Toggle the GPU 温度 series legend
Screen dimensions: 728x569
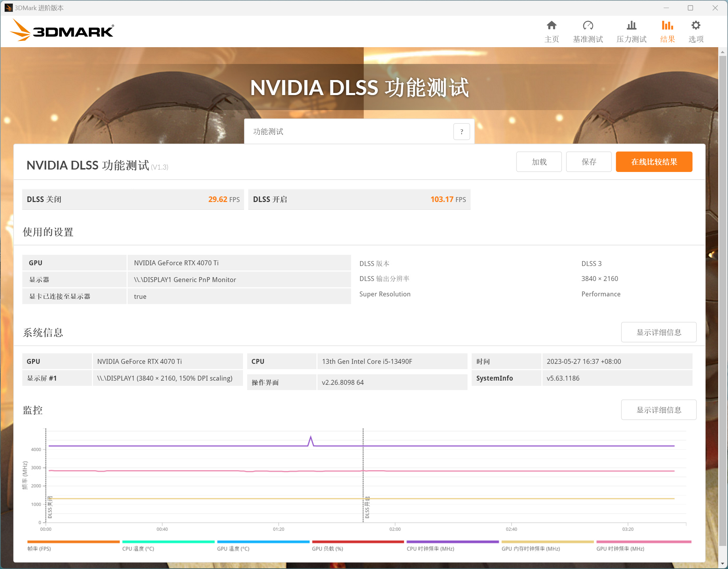pyautogui.click(x=263, y=542)
